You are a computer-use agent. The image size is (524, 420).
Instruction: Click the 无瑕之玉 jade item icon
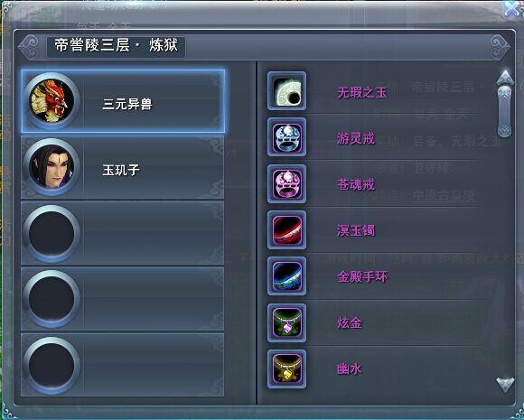286,91
